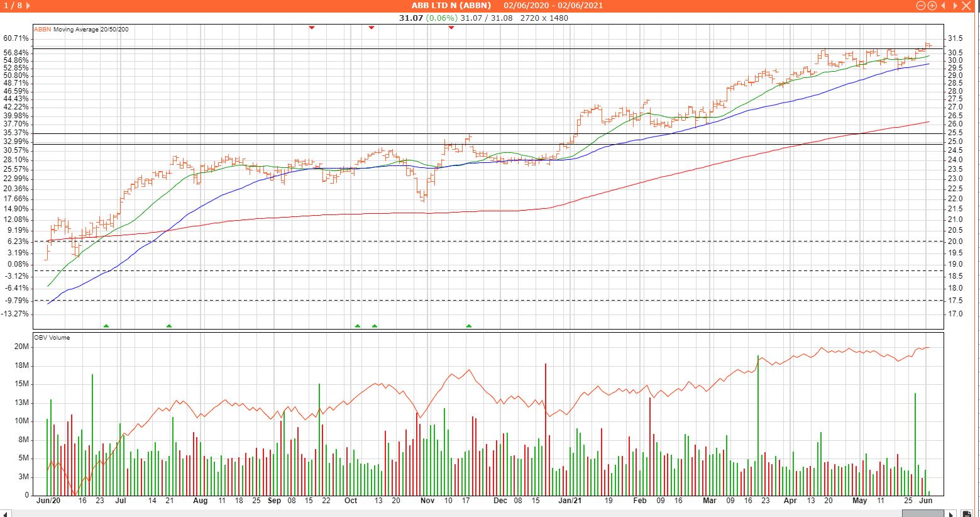The width and height of the screenshot is (980, 517).
Task: Click the tall red volume bar in late December
Action: pos(546,428)
